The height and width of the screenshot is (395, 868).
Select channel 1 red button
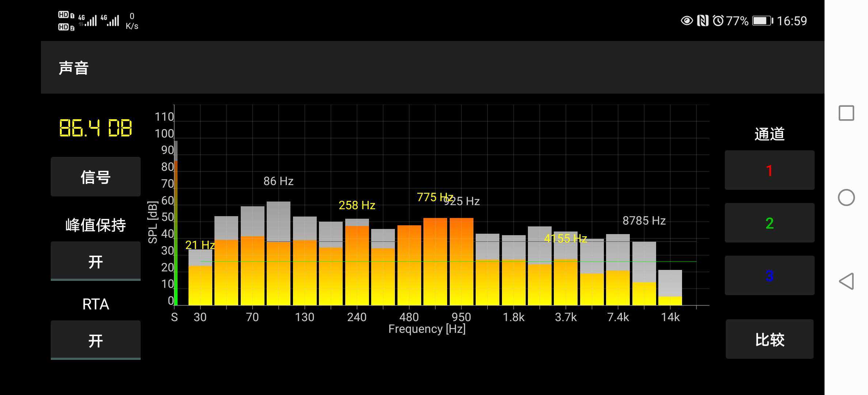(769, 170)
